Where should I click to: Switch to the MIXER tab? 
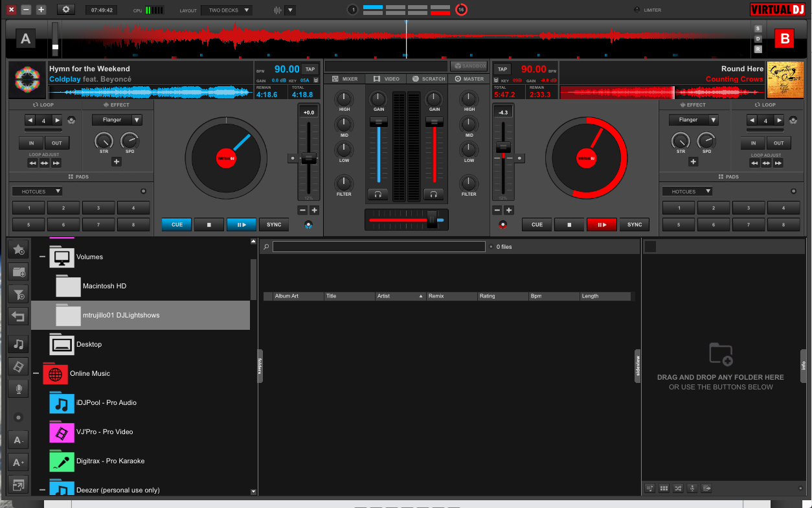pos(345,79)
